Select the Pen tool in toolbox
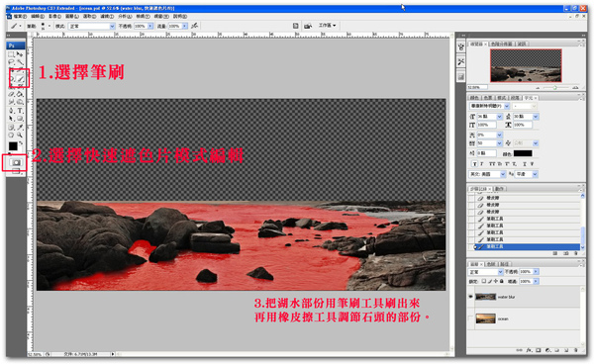The height and width of the screenshot is (364, 594). pos(11,111)
